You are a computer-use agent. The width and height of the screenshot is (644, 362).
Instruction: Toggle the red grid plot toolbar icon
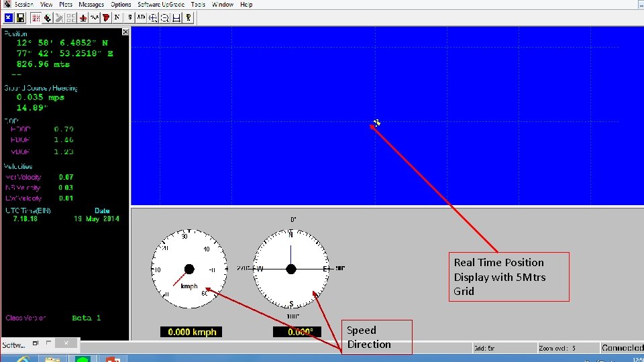click(36, 17)
